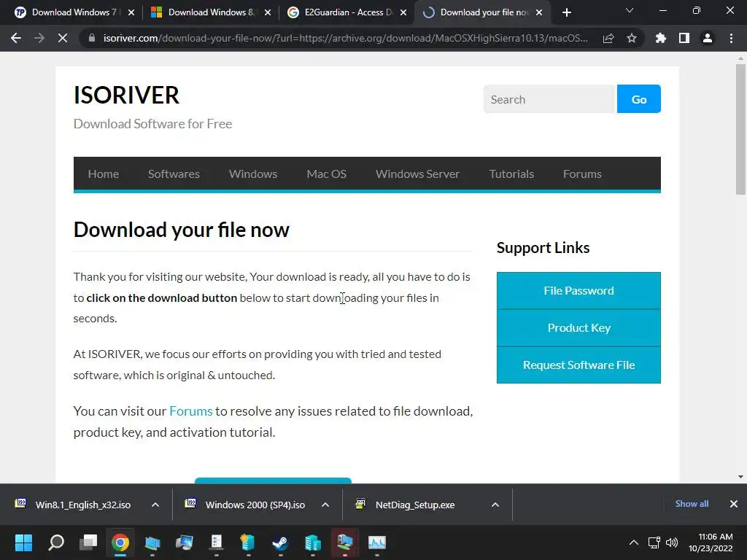Close the Download Windows 7 tab
This screenshot has height=560, width=747.
click(x=131, y=12)
